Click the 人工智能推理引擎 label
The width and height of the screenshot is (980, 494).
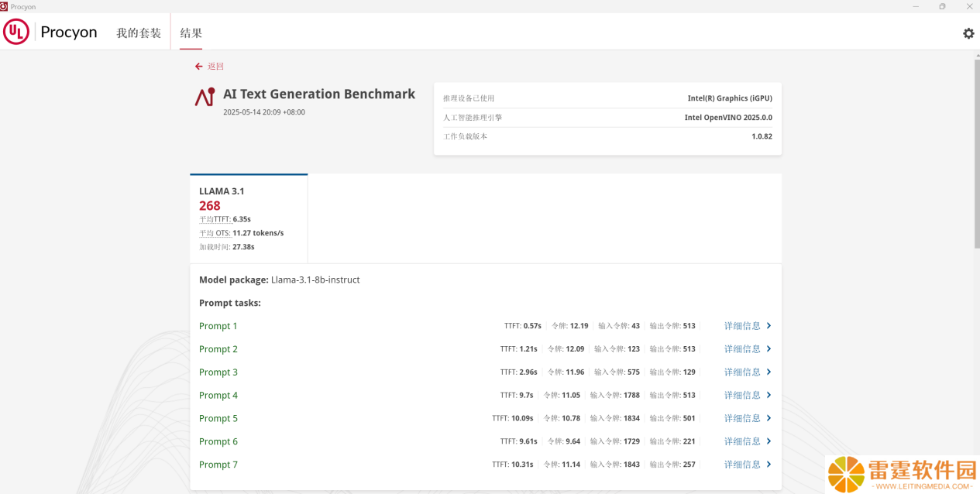point(473,118)
